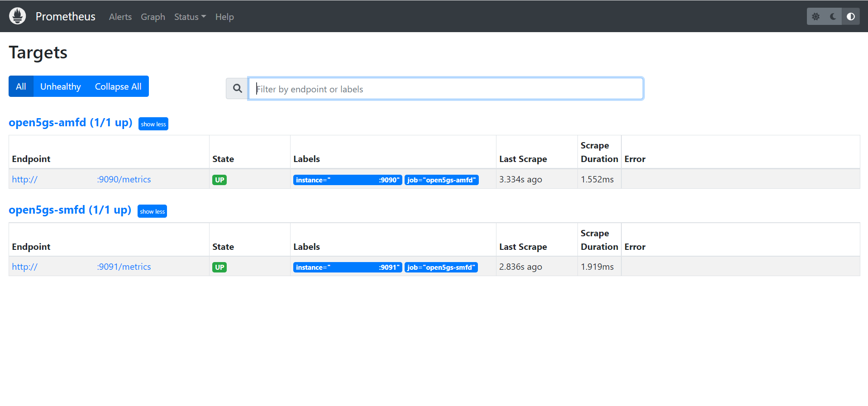Click the Targets page heading
Screen dimensions: 868x406
[x=38, y=53]
